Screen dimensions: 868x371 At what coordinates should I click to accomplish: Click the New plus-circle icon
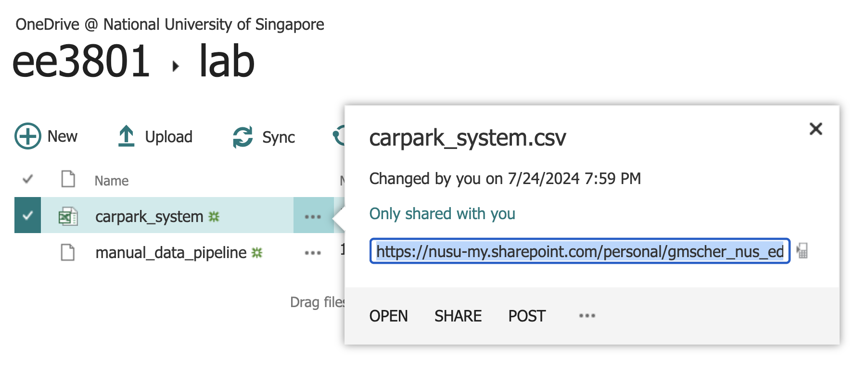pos(27,136)
